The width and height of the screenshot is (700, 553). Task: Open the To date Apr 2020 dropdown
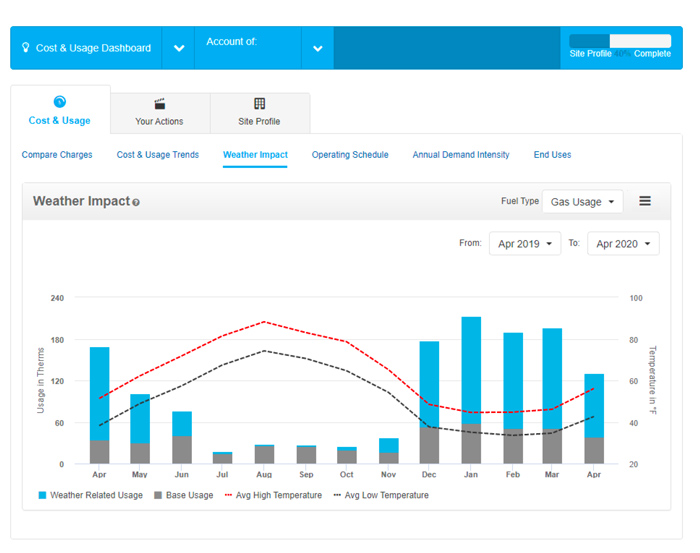click(x=623, y=244)
